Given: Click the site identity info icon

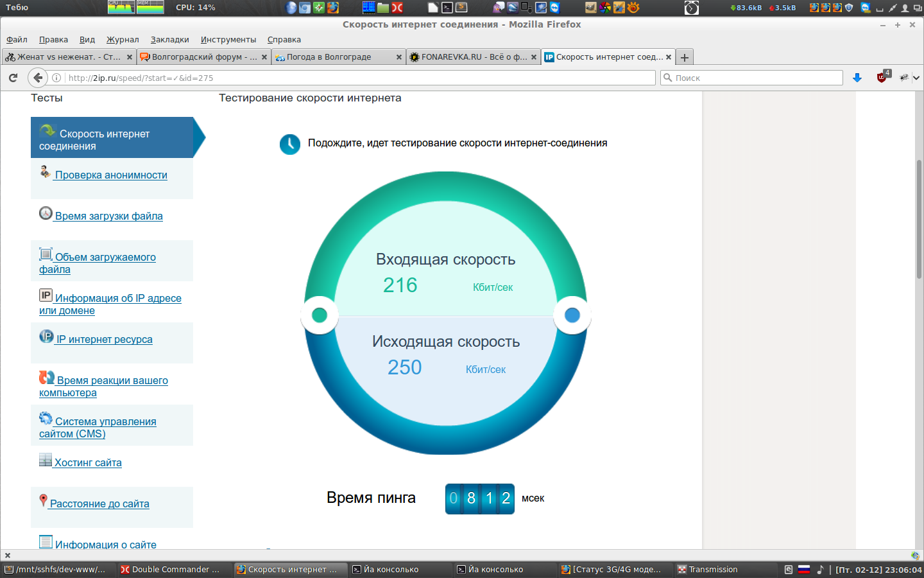Looking at the screenshot, I should click(56, 78).
